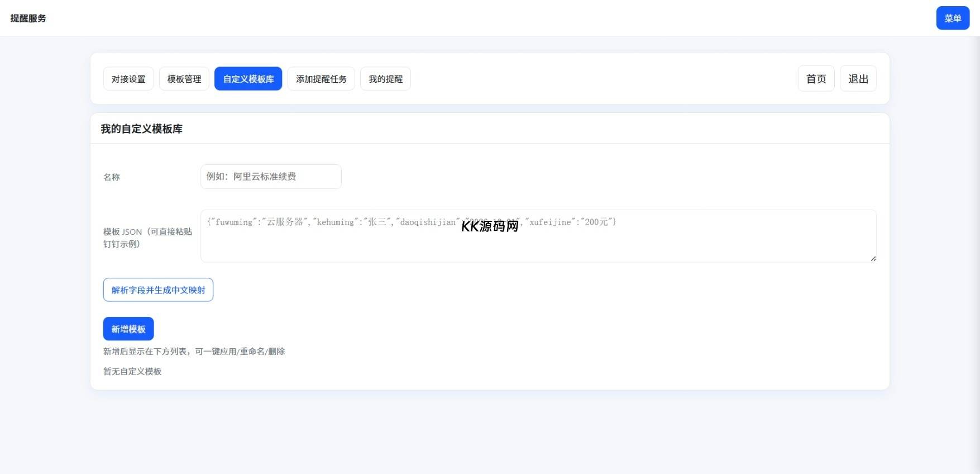The height and width of the screenshot is (474, 980).
Task: Open the 菜单 menu button
Action: pyautogui.click(x=952, y=18)
